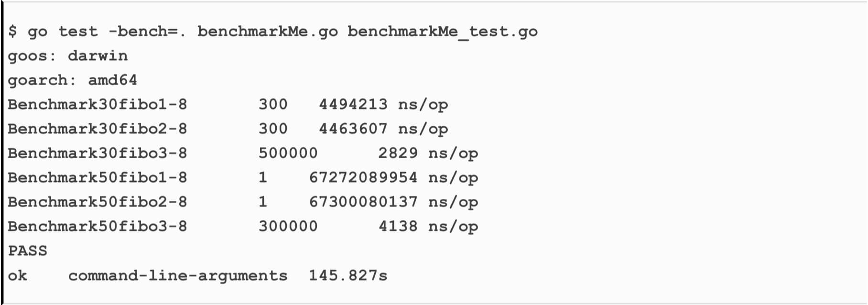Select the benchmarkMe_test.go filename
The height and width of the screenshot is (305, 868).
point(443,32)
